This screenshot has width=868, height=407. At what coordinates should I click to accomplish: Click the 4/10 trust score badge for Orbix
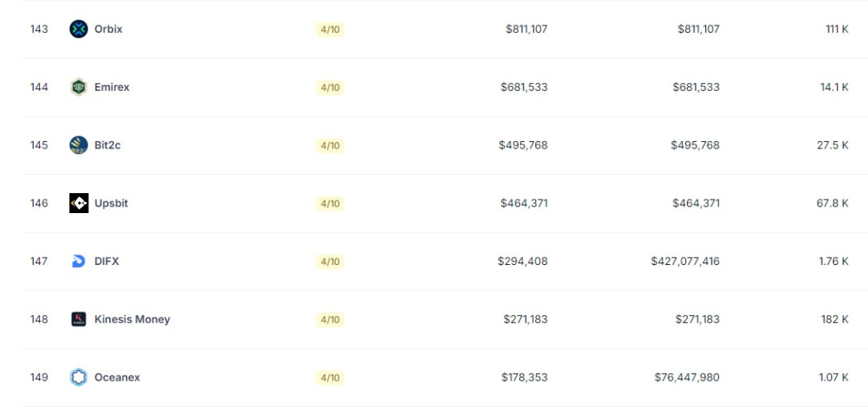point(330,30)
